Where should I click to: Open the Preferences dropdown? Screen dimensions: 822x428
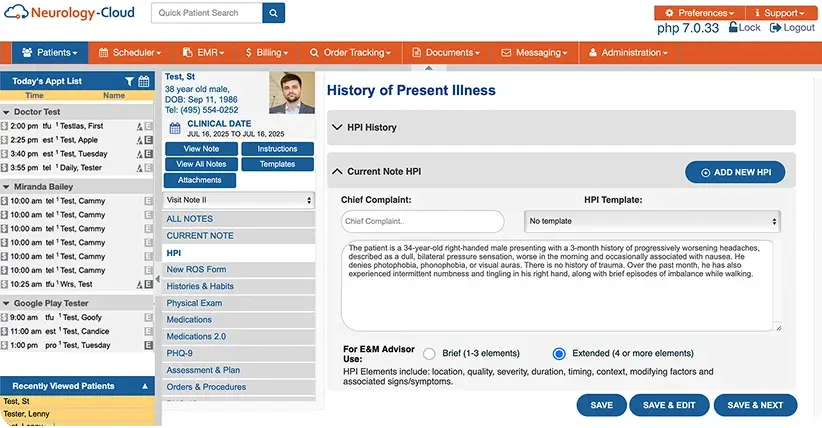point(699,13)
